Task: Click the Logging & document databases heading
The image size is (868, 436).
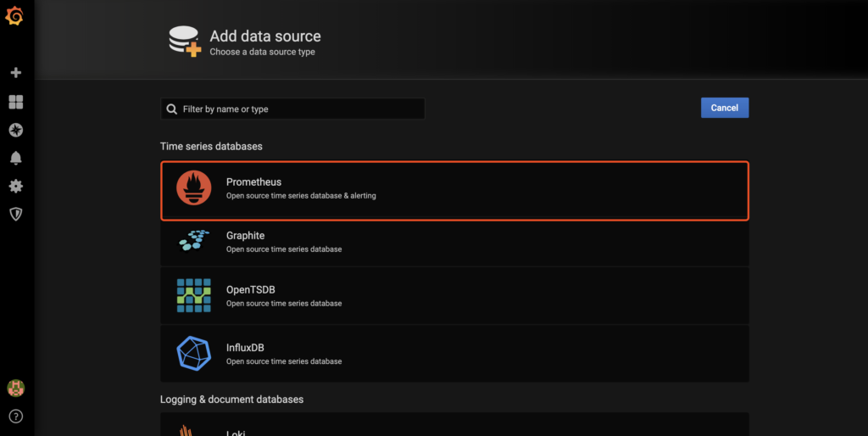Action: [x=232, y=400]
